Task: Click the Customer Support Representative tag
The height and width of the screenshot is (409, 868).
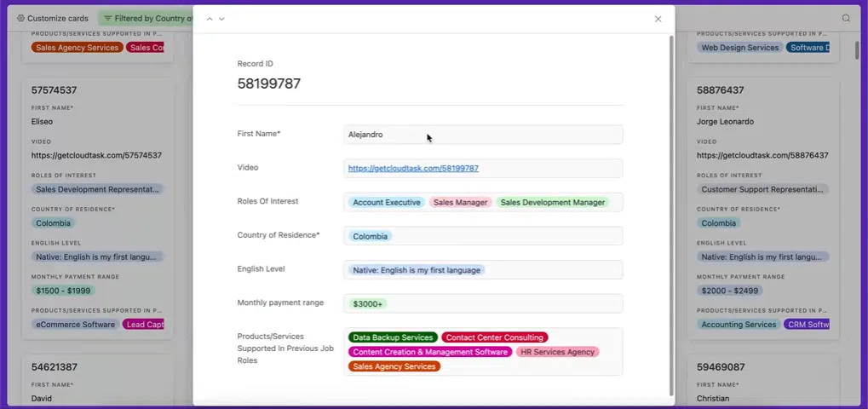Action: [x=763, y=189]
